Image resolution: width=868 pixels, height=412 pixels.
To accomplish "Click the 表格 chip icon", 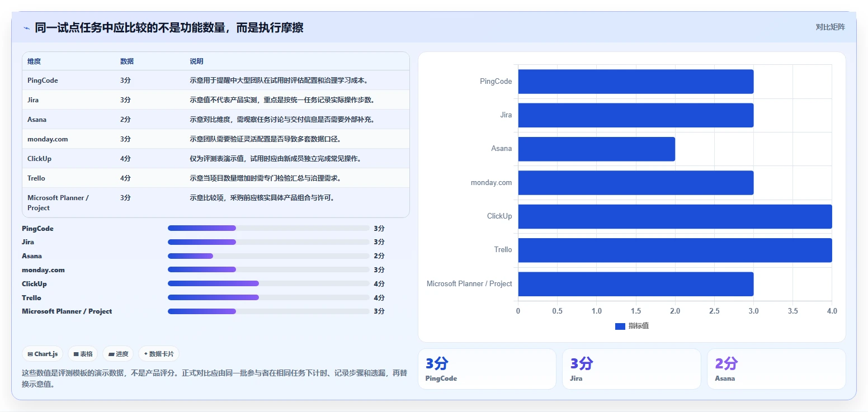I will pyautogui.click(x=76, y=354).
